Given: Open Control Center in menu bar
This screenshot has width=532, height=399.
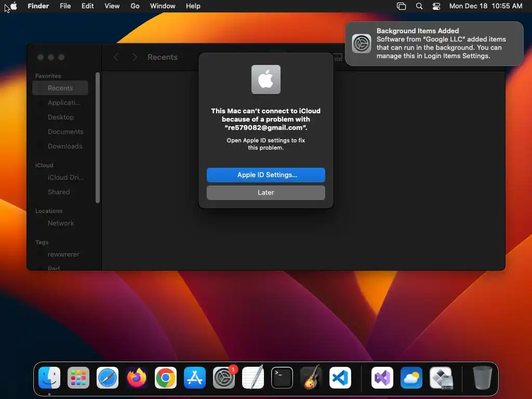Looking at the screenshot, I should 436,6.
